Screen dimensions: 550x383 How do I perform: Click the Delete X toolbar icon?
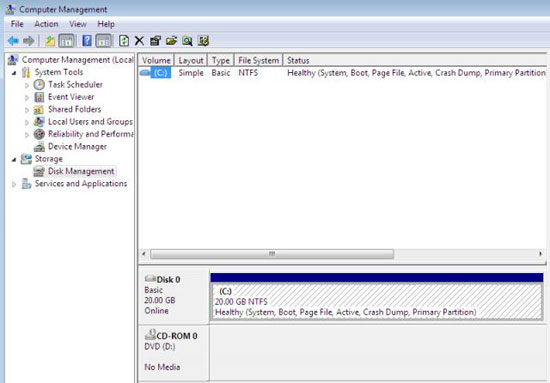[x=139, y=41]
